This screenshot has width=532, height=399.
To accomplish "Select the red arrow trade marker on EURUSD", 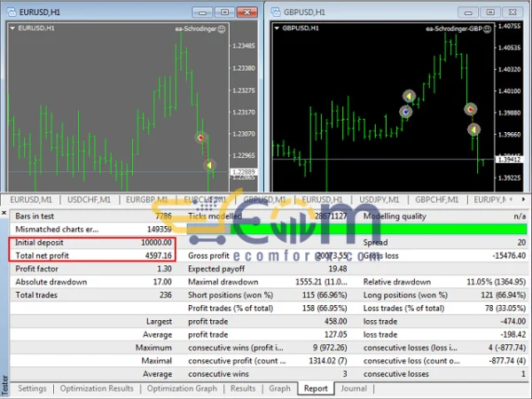I will [200, 137].
